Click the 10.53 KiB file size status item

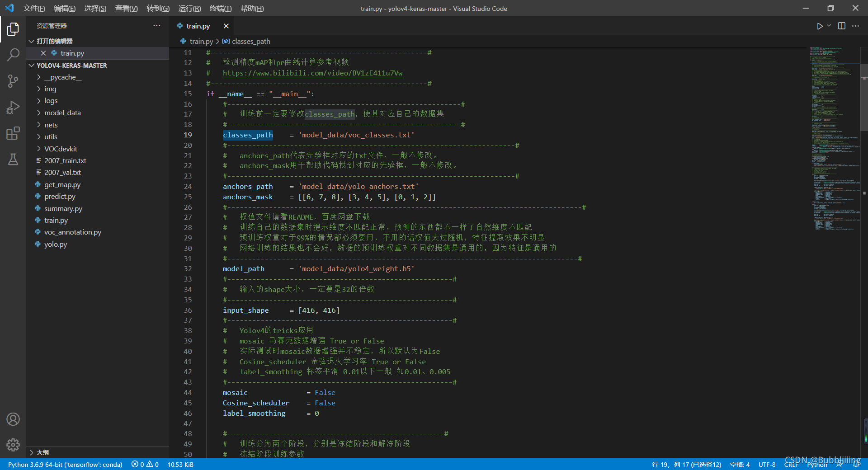click(180, 465)
